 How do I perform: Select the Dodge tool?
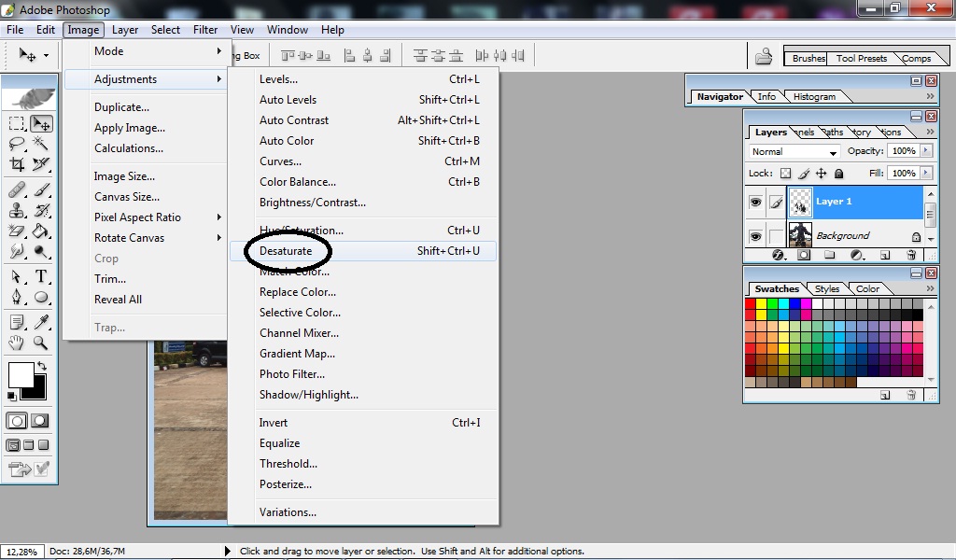41,251
